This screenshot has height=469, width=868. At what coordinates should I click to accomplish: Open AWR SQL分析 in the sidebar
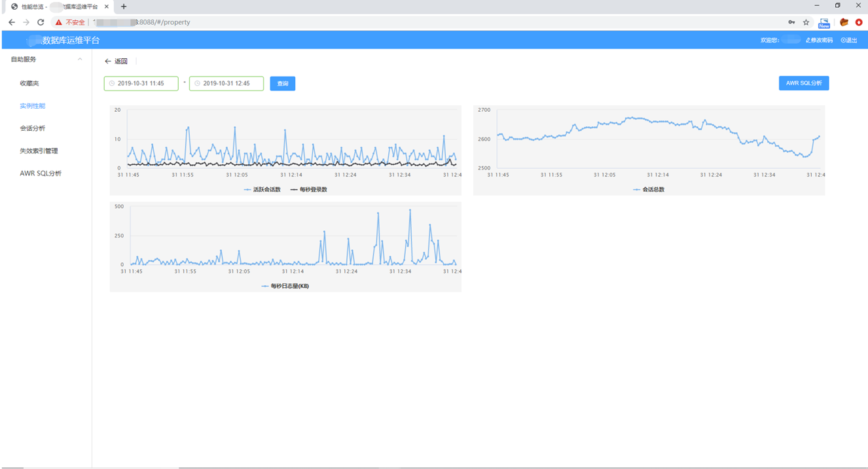41,174
